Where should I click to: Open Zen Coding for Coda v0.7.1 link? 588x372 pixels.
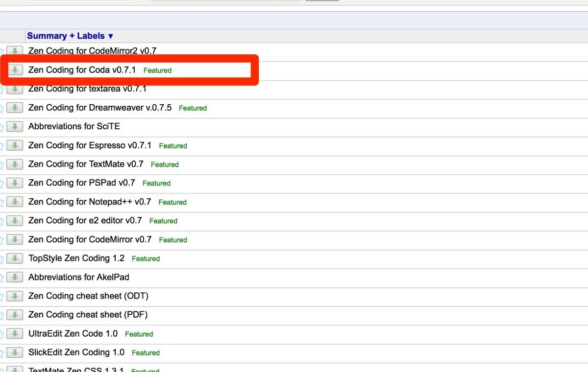[x=82, y=70]
